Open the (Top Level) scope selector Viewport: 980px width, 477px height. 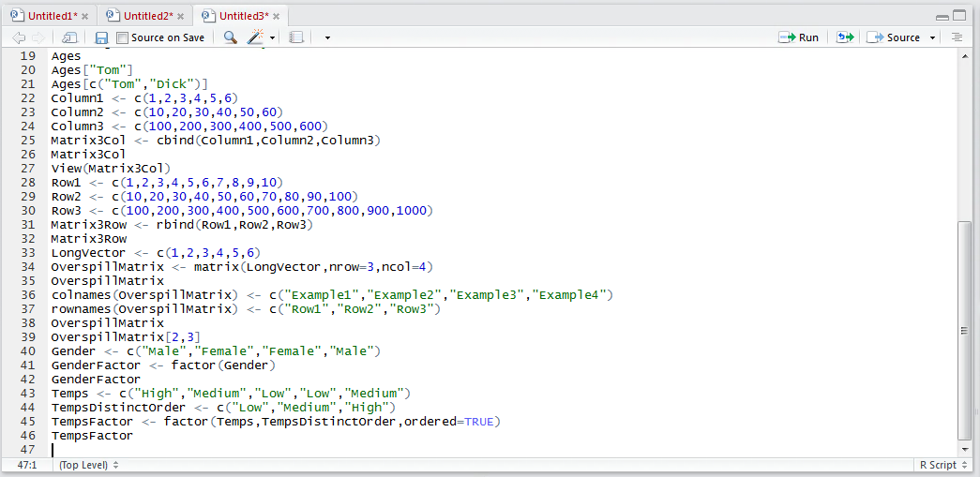(88, 465)
